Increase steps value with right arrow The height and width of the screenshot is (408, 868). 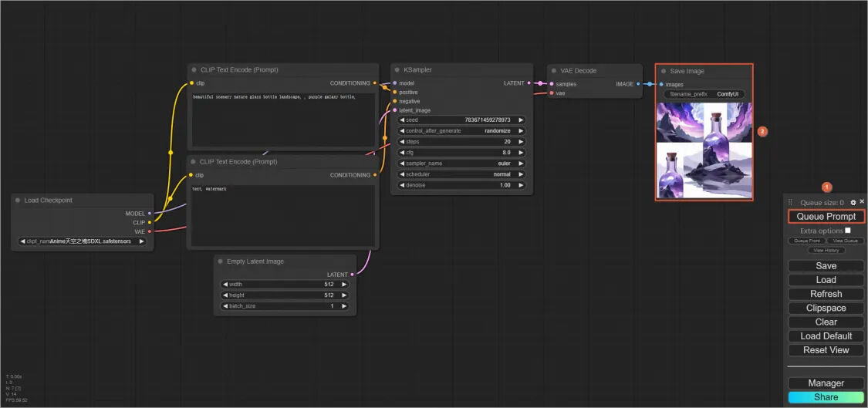click(x=521, y=142)
